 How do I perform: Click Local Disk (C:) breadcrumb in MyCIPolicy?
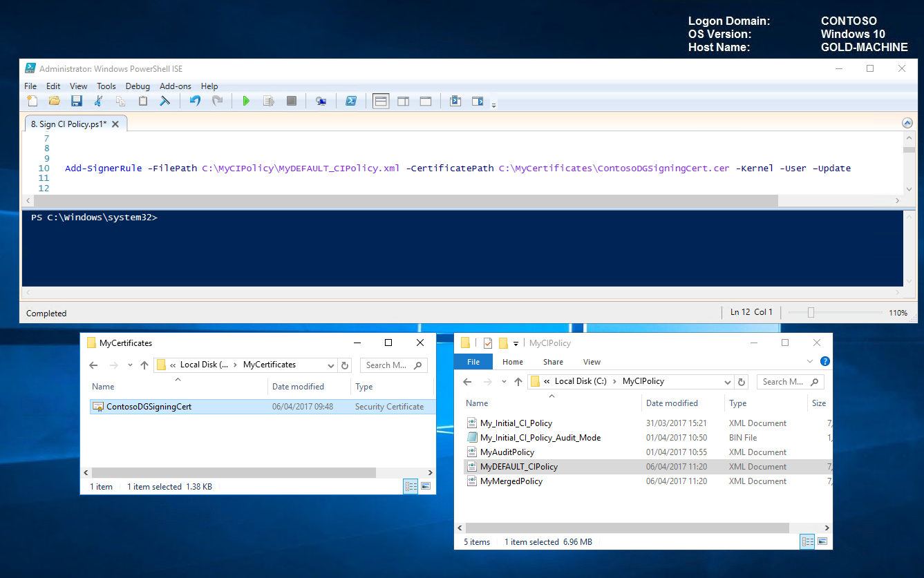[x=582, y=381]
